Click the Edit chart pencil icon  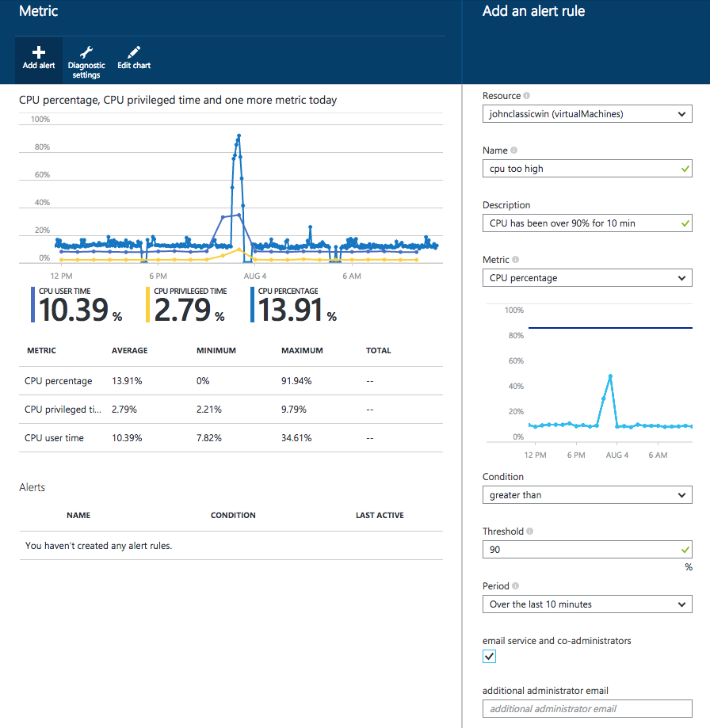134,53
